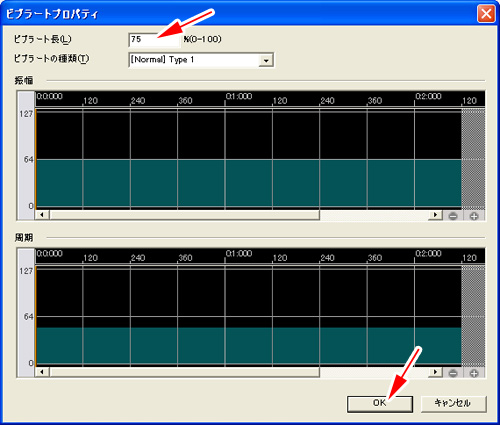500x425 pixels.
Task: Click 0:1:000 marker on amplitude timeline ruler
Action: (x=239, y=97)
